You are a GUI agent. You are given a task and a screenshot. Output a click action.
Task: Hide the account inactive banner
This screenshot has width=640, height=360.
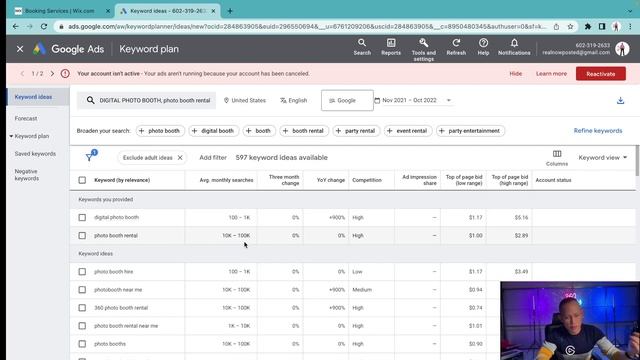516,73
